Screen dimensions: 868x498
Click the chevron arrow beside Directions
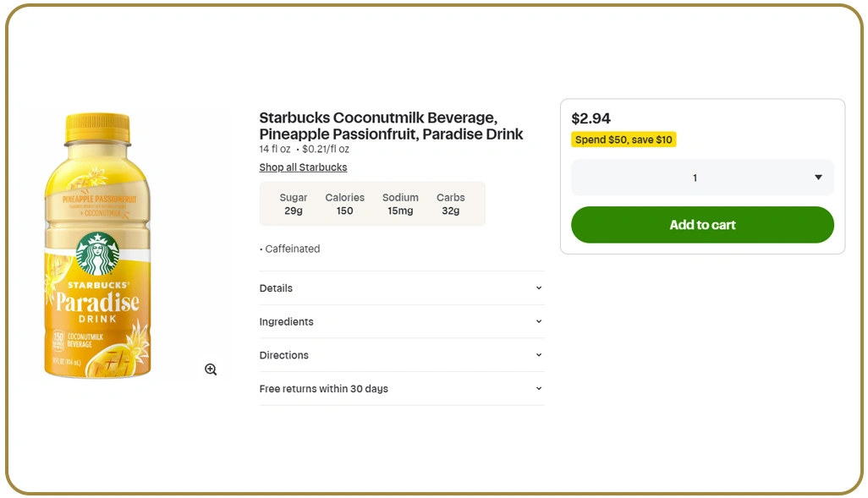539,355
